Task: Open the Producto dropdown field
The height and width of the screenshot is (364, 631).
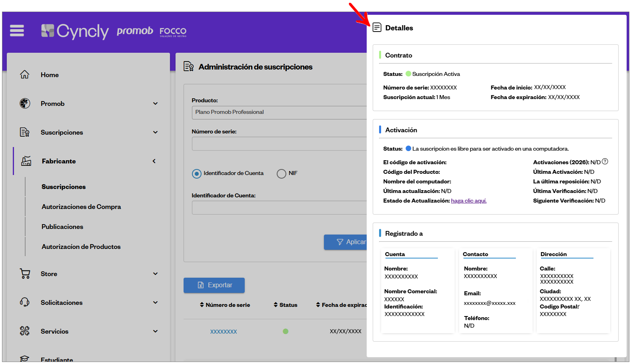Action: pos(279,112)
